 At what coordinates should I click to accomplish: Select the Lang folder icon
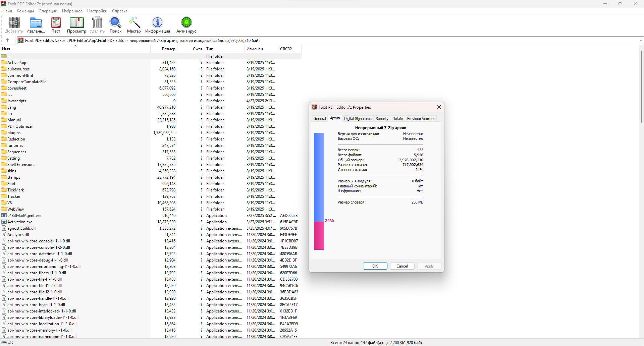(x=4, y=107)
